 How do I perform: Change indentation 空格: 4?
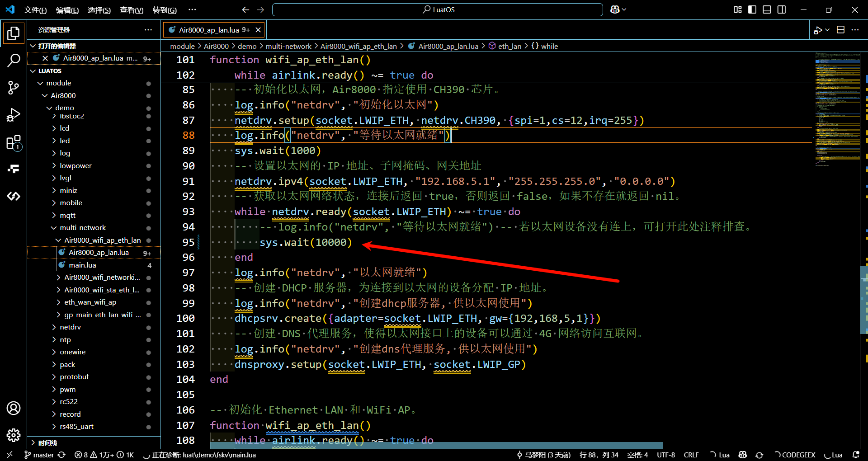(x=637, y=455)
